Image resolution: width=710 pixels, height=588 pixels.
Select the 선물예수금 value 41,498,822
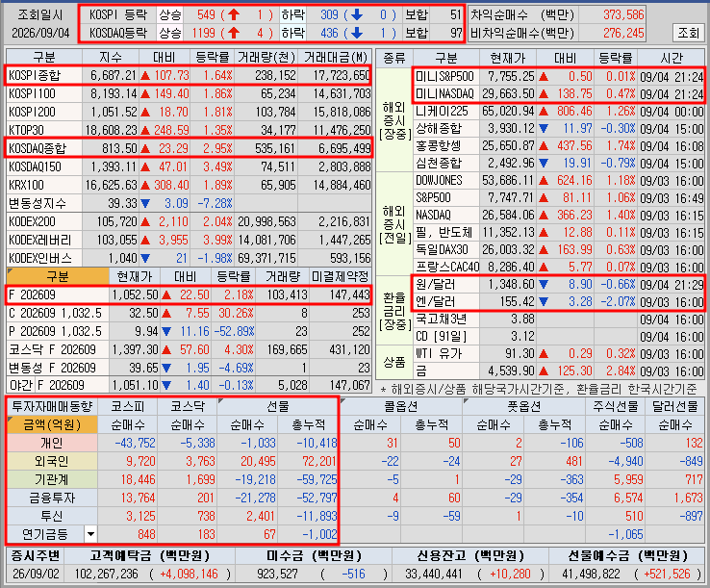(591, 574)
